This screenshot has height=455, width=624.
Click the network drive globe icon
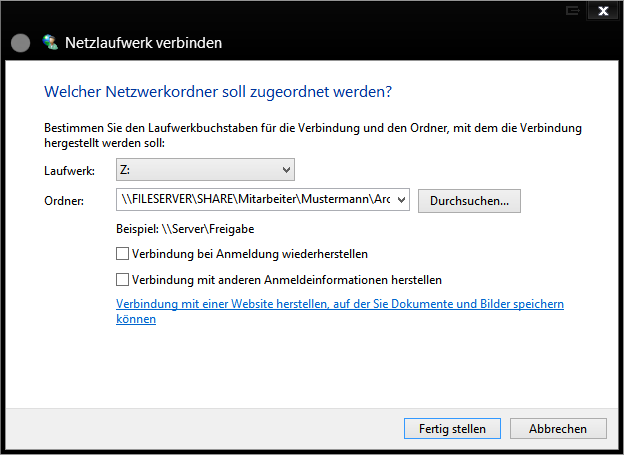[x=51, y=43]
